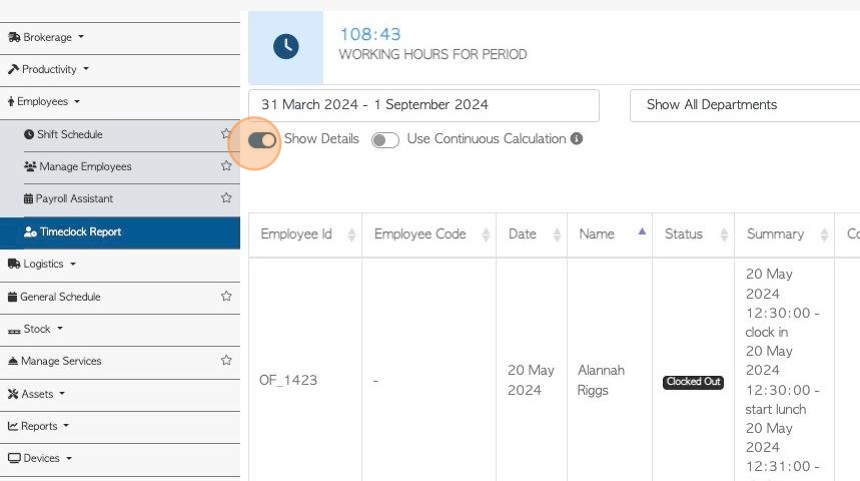
Task: Click the Payroll Assistant calendar icon
Action: pyautogui.click(x=29, y=199)
